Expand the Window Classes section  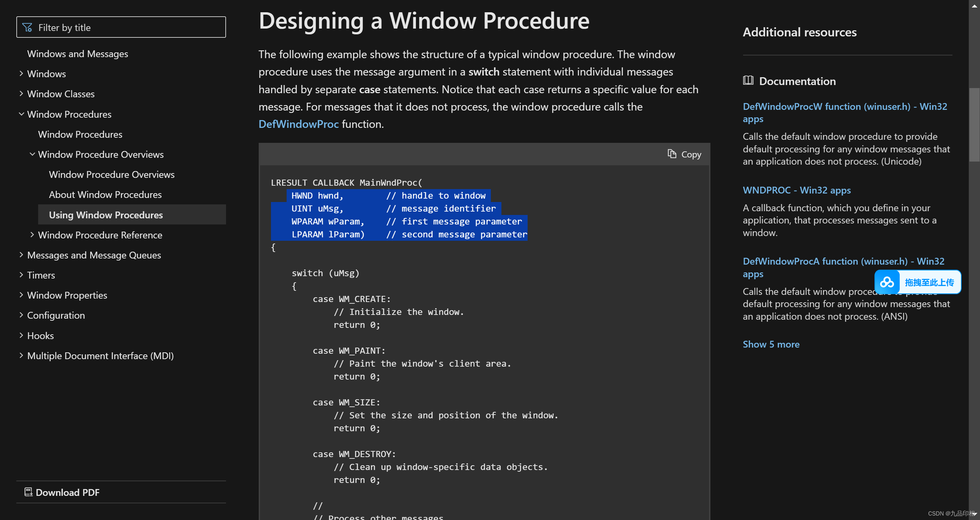click(21, 94)
